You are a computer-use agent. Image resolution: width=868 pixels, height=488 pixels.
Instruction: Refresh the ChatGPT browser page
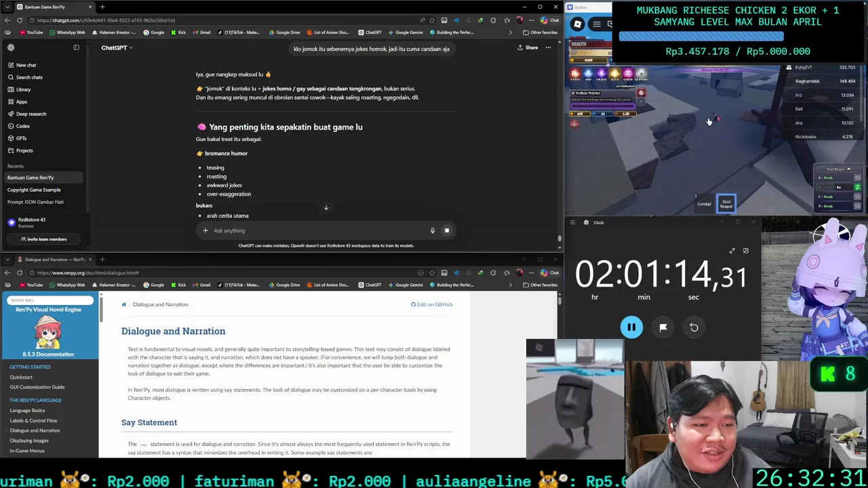tap(20, 20)
